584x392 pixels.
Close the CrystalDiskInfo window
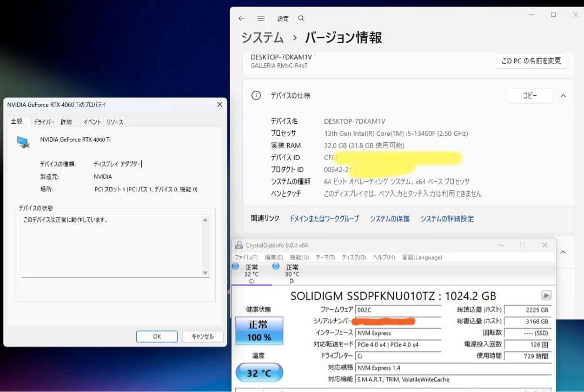[545, 245]
